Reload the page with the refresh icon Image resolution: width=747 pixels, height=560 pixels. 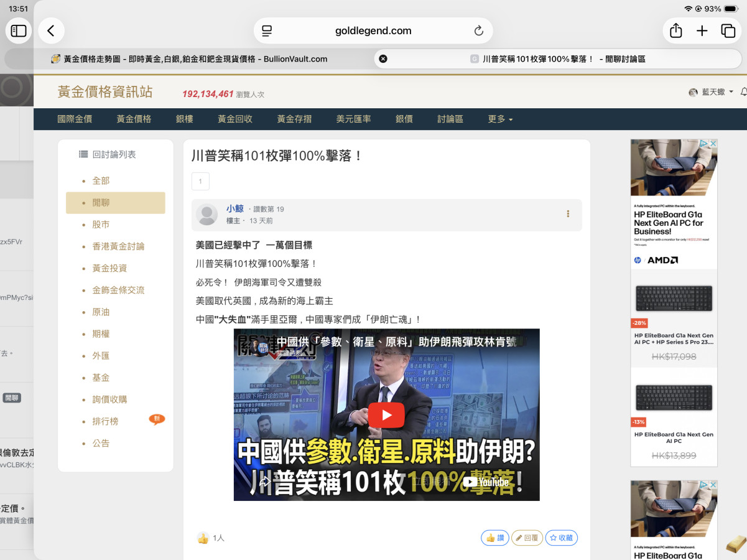[x=478, y=30]
